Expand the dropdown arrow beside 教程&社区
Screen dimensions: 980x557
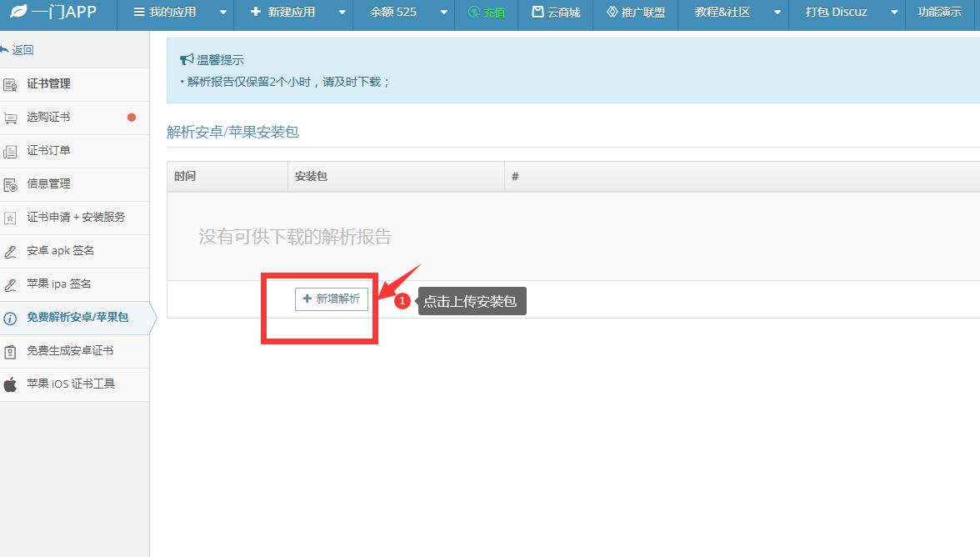(777, 13)
